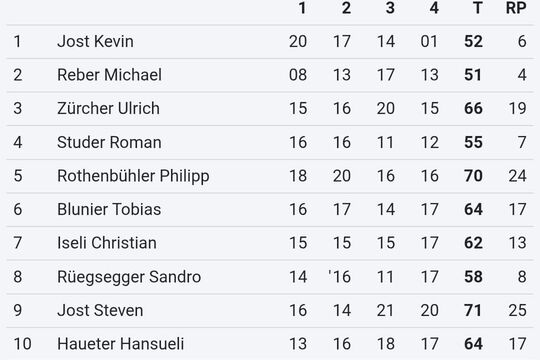540x360 pixels.
Task: Select Jost Steven's total score 71
Action: pyautogui.click(x=473, y=310)
